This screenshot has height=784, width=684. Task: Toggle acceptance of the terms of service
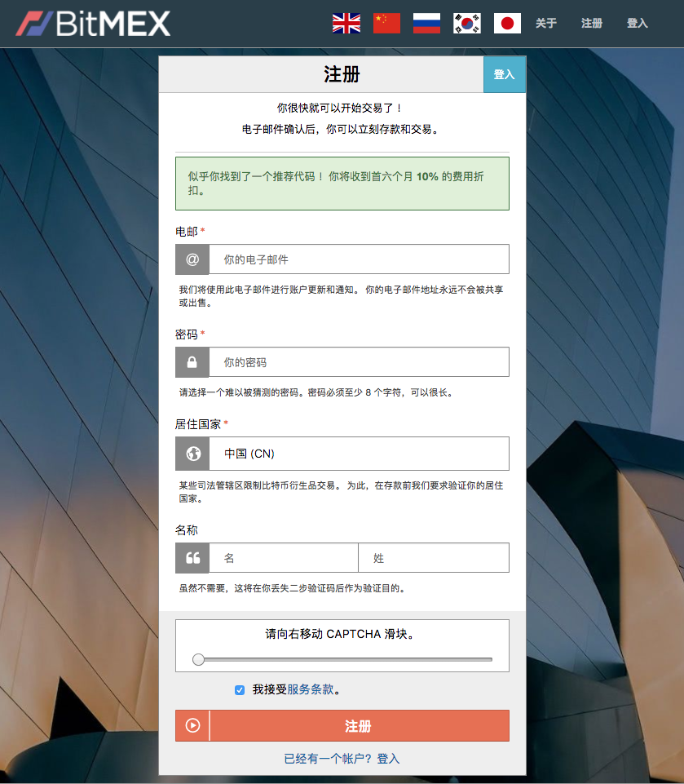239,689
